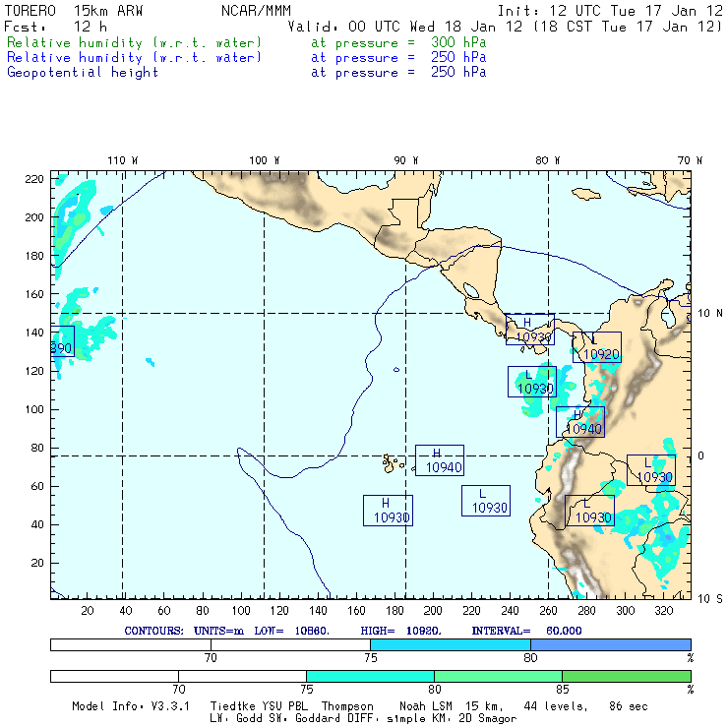Click the 'Thompson' microphysics label
The height and width of the screenshot is (728, 728).
[x=347, y=706]
